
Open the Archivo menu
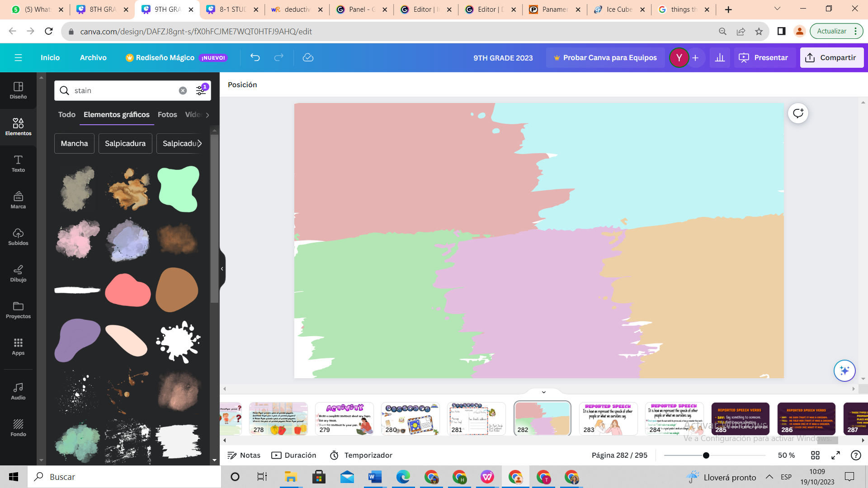pyautogui.click(x=93, y=57)
